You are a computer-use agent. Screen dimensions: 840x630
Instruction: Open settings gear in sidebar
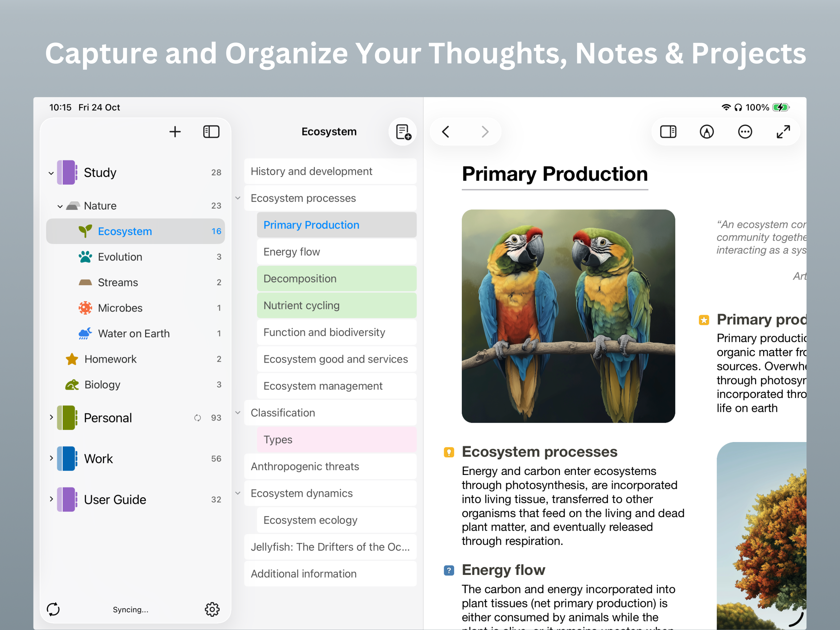pyautogui.click(x=212, y=609)
